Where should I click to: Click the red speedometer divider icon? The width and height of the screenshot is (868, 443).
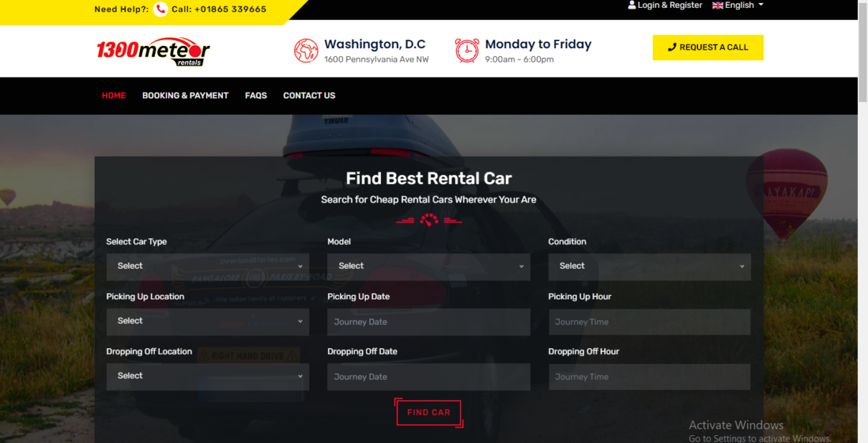click(x=429, y=220)
